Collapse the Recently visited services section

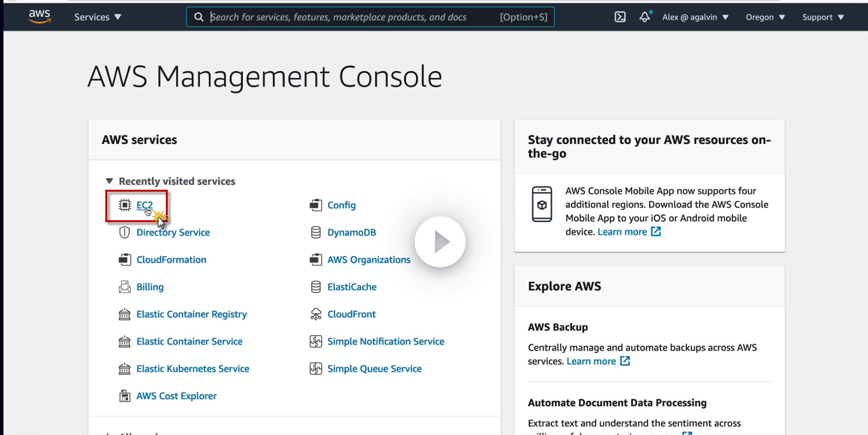[x=109, y=181]
